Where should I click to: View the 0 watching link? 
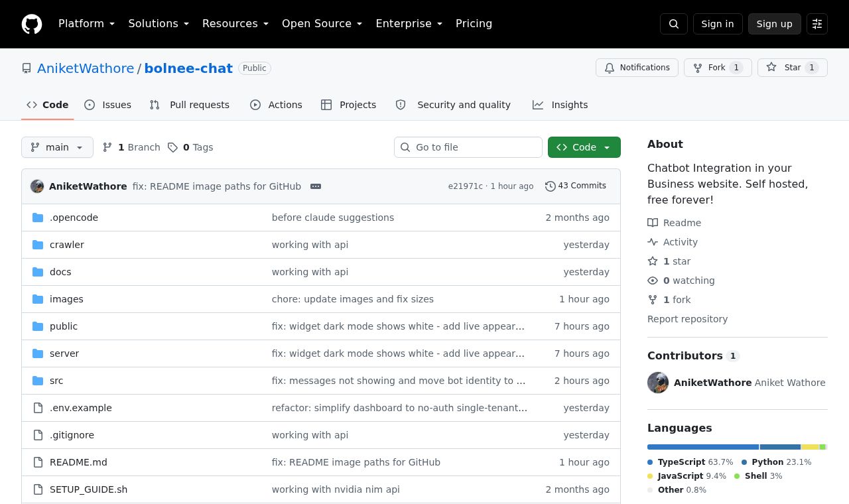click(681, 281)
